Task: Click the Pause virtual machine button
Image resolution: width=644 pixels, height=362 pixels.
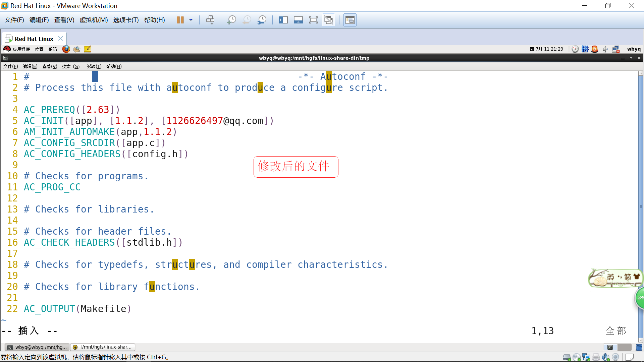Action: point(180,20)
